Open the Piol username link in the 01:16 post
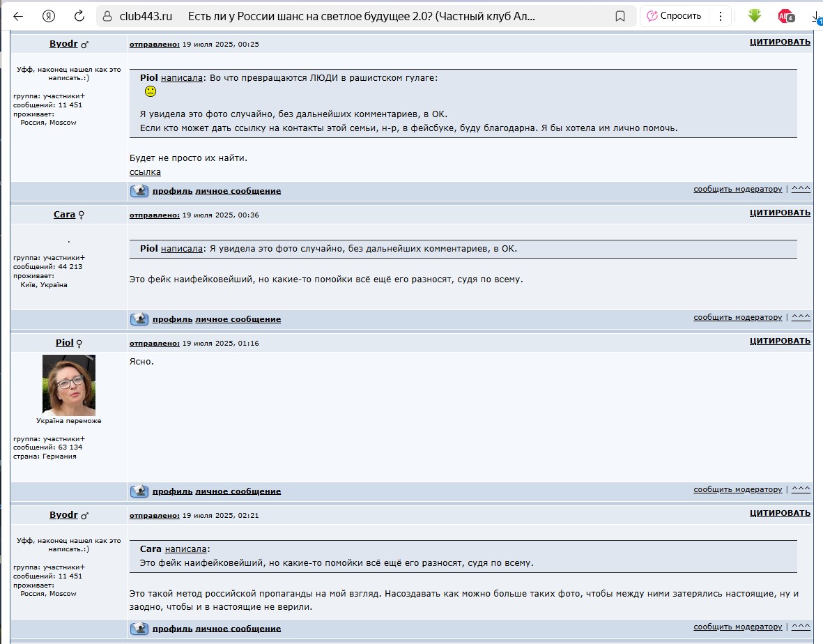 (x=65, y=342)
